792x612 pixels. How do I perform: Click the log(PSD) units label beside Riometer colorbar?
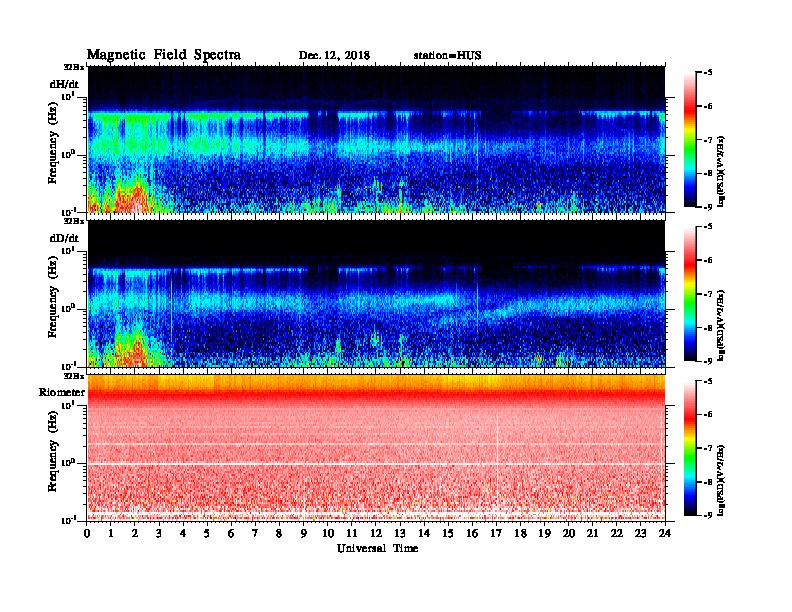(721, 480)
